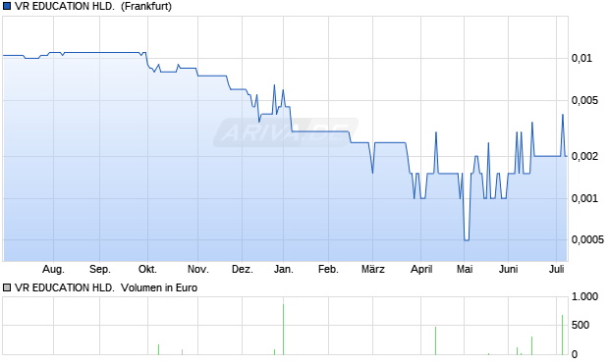Click the gray volume legend square

click(x=7, y=287)
